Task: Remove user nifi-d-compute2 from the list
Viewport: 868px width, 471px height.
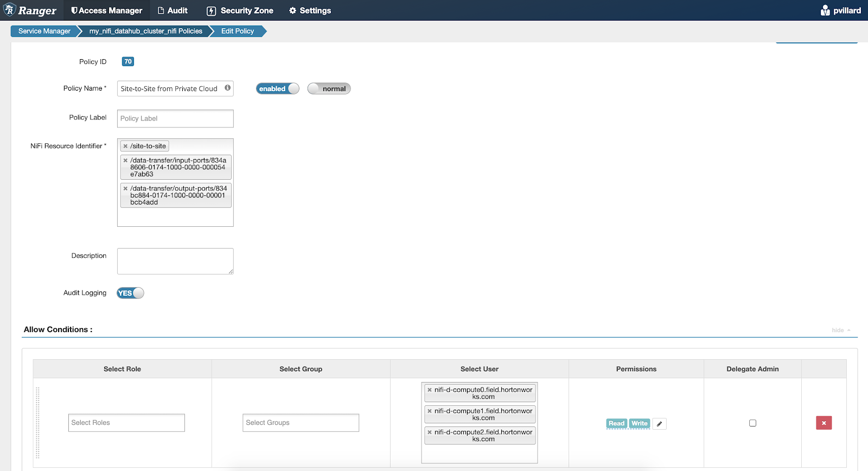Action: click(x=430, y=432)
